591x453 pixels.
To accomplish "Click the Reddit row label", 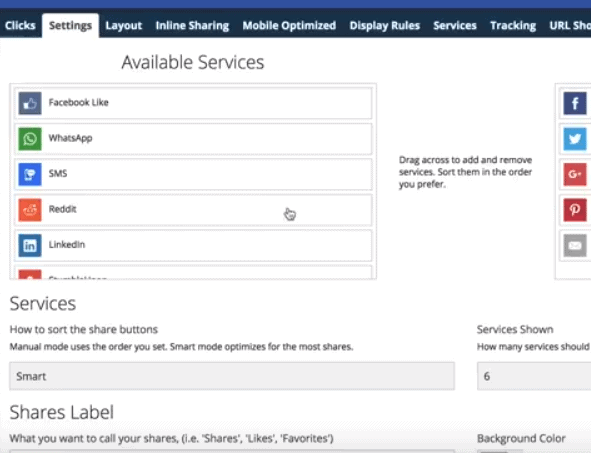I will click(63, 209).
